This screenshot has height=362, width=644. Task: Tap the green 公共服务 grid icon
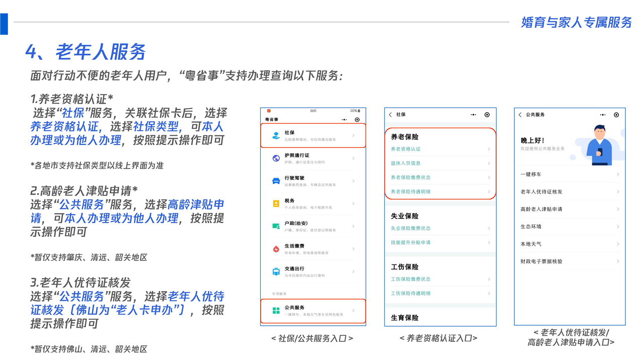click(276, 311)
